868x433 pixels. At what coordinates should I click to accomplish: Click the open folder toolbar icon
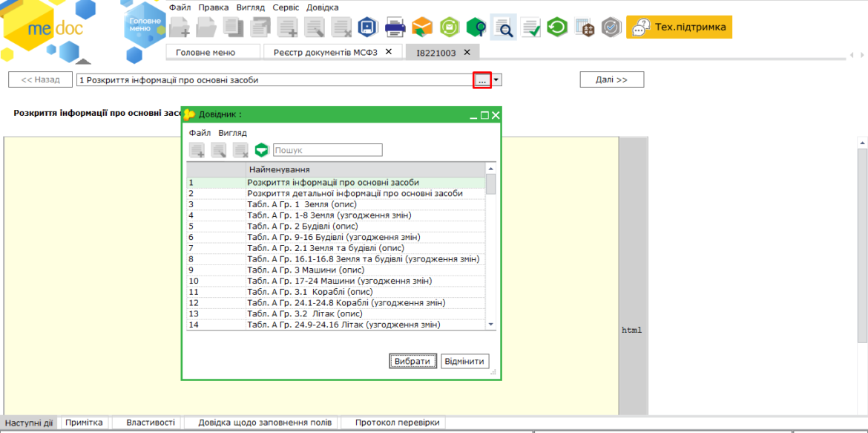coord(206,27)
